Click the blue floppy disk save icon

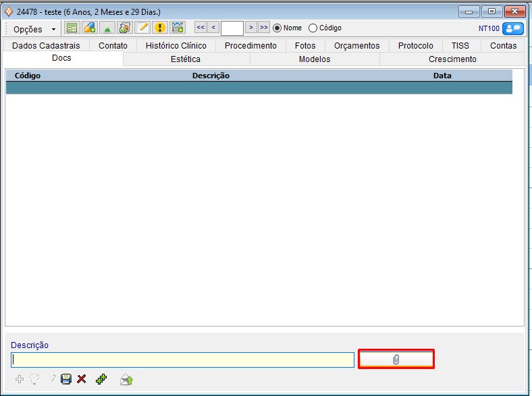pyautogui.click(x=66, y=379)
